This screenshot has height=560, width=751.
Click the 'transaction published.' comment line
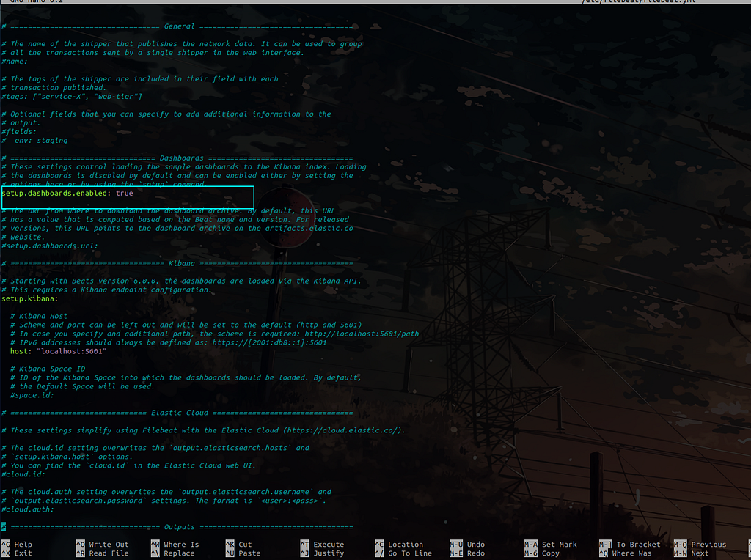tap(54, 88)
